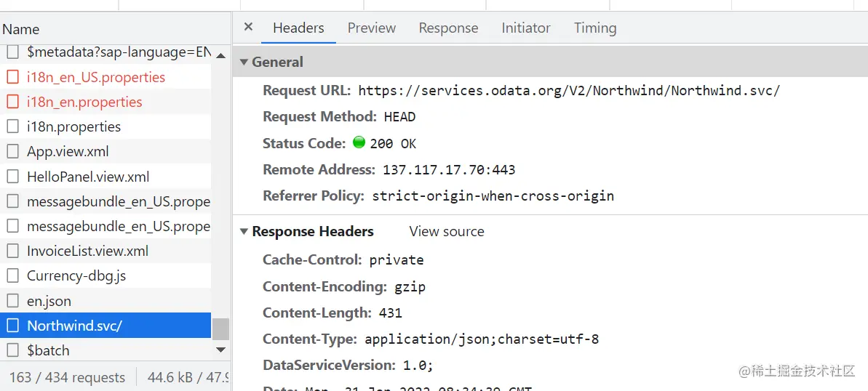Viewport: 868px width, 391px height.
Task: Switch to the Timing tab
Action: 594,28
